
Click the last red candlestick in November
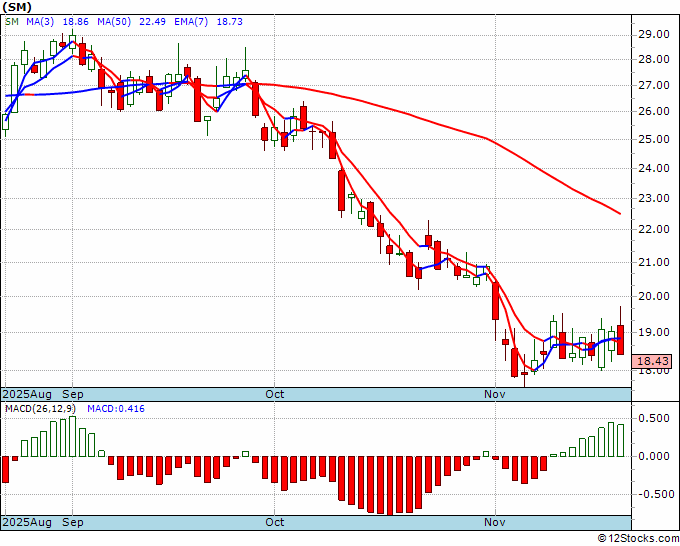pos(621,340)
